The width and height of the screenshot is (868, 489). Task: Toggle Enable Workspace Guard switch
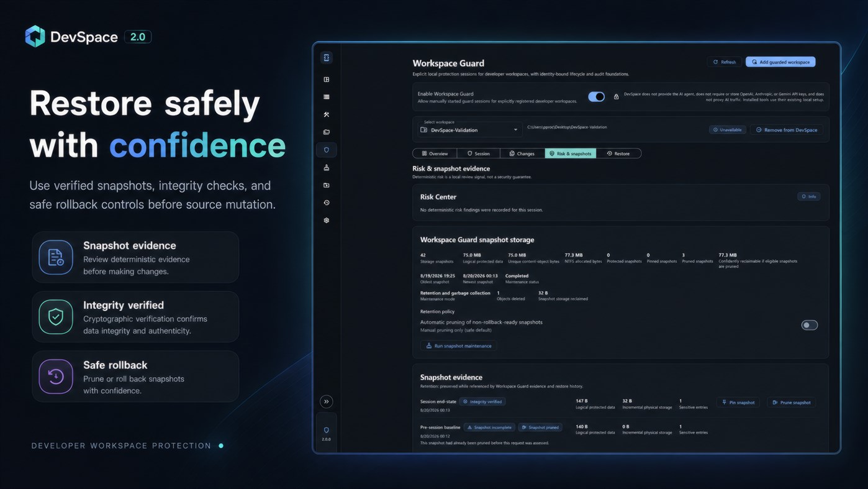point(596,96)
